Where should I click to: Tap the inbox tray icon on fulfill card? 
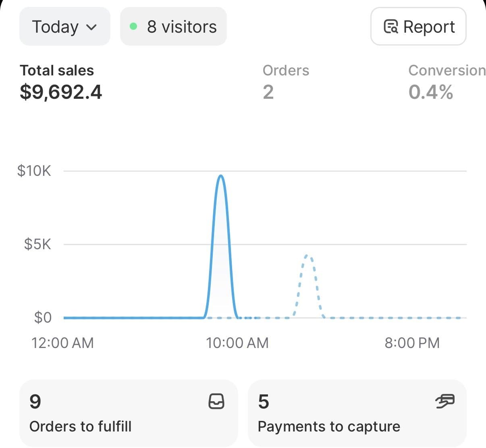[x=216, y=401]
